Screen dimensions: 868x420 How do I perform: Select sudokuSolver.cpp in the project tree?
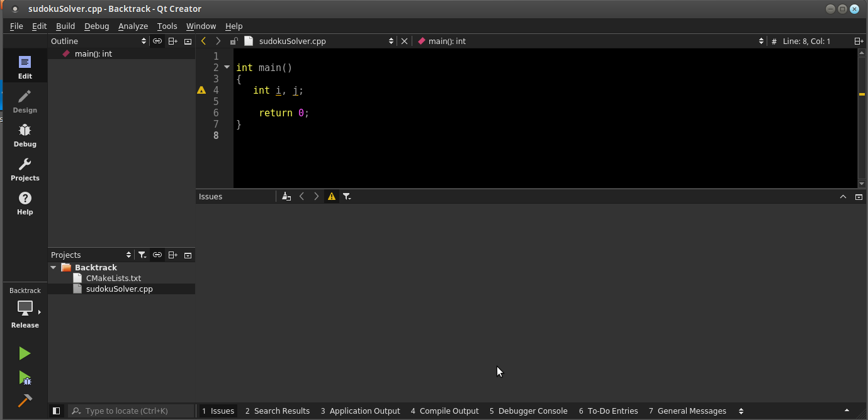[119, 289]
